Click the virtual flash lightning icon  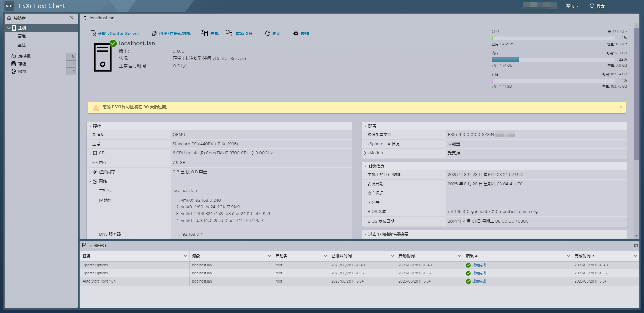point(95,172)
